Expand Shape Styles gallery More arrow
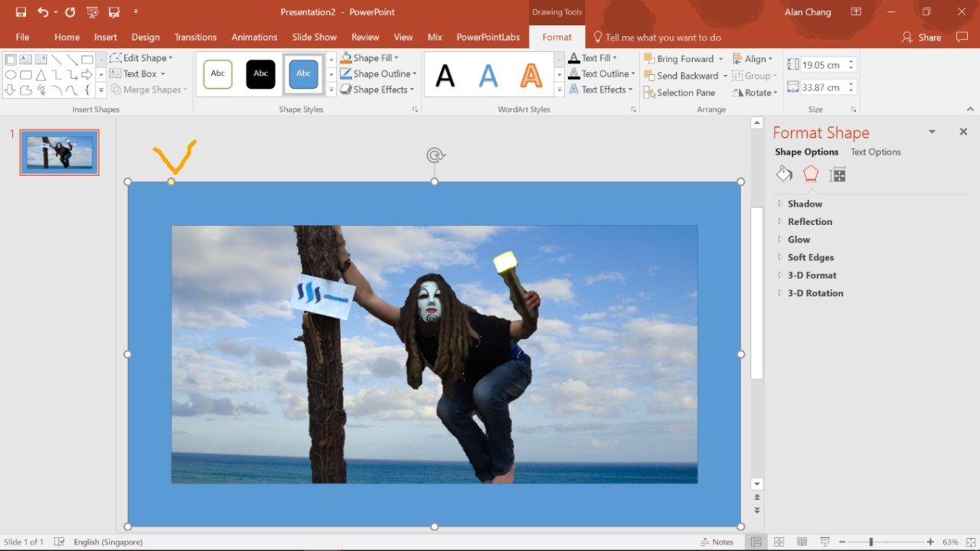The image size is (980, 551). pos(332,90)
